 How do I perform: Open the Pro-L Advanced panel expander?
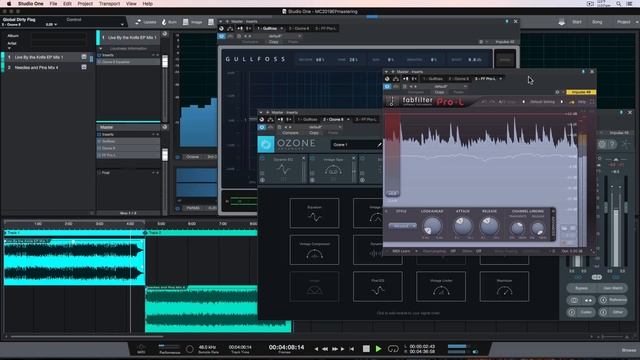553,225
